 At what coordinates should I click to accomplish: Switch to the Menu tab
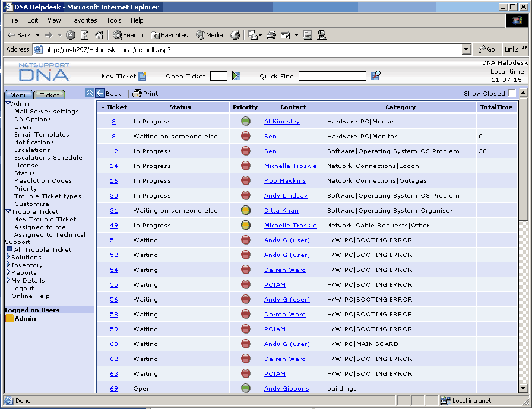[x=19, y=94]
